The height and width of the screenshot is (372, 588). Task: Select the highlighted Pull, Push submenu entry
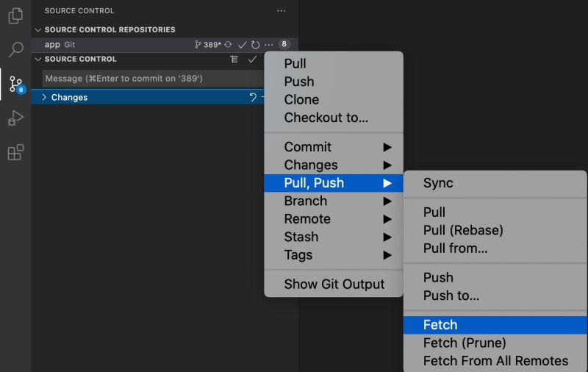(x=334, y=183)
